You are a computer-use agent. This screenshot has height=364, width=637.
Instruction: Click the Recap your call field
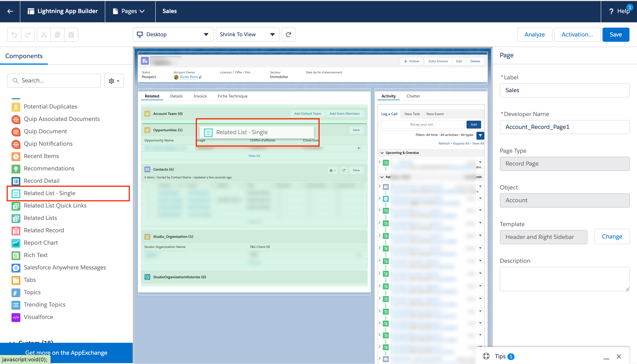point(423,124)
